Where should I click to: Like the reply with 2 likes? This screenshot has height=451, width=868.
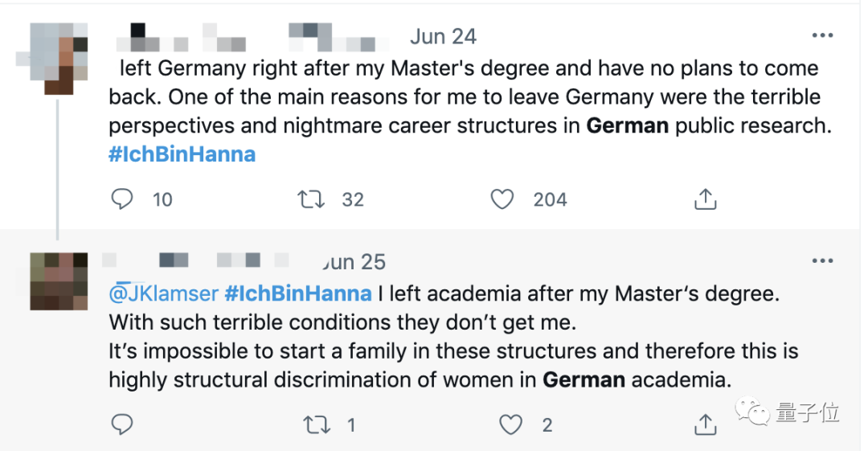(x=511, y=424)
